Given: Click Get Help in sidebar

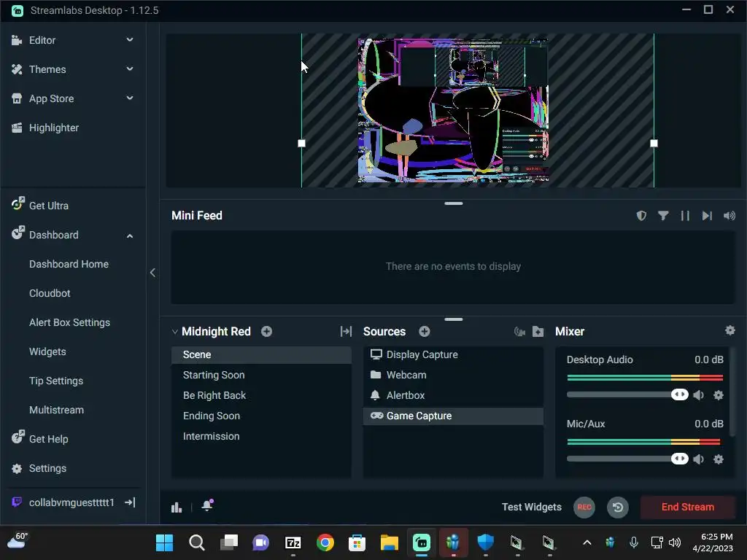Looking at the screenshot, I should pyautogui.click(x=48, y=439).
